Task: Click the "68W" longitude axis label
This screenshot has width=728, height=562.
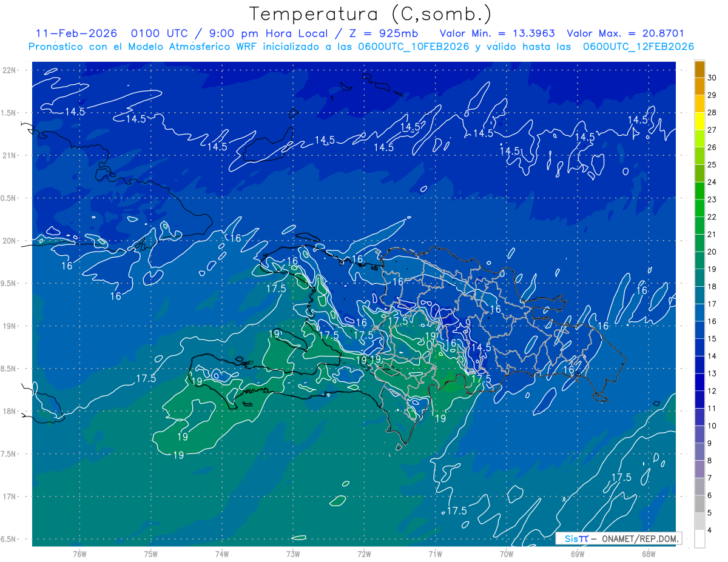Action: pos(648,554)
